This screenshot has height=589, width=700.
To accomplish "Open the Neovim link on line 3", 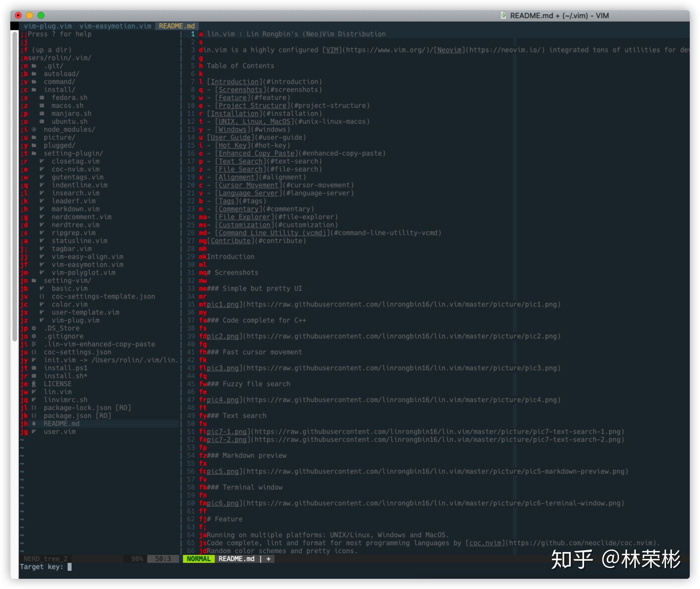I will [x=449, y=50].
